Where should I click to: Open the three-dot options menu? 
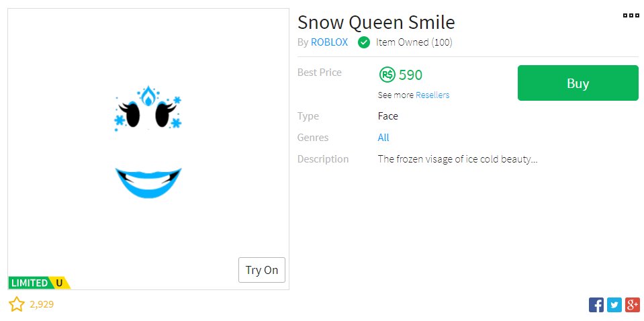click(631, 15)
